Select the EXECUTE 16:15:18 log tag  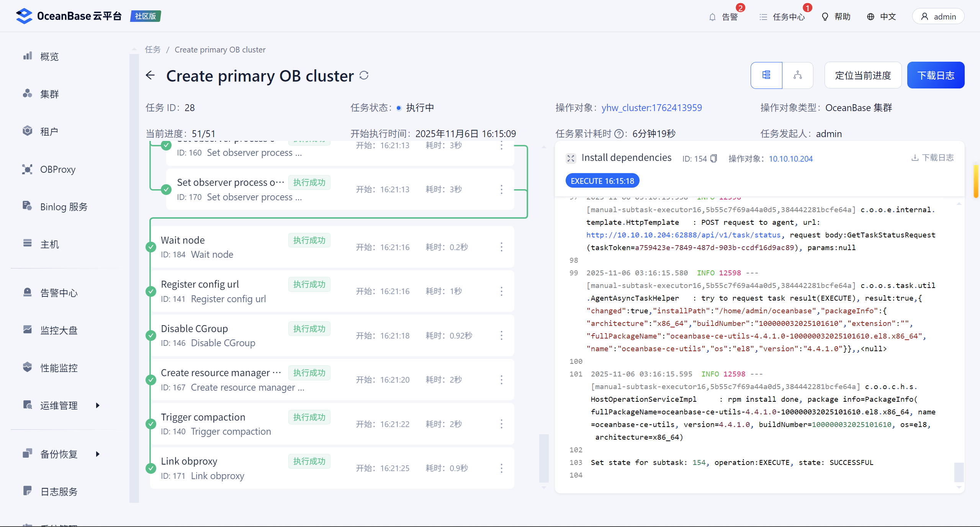point(602,181)
